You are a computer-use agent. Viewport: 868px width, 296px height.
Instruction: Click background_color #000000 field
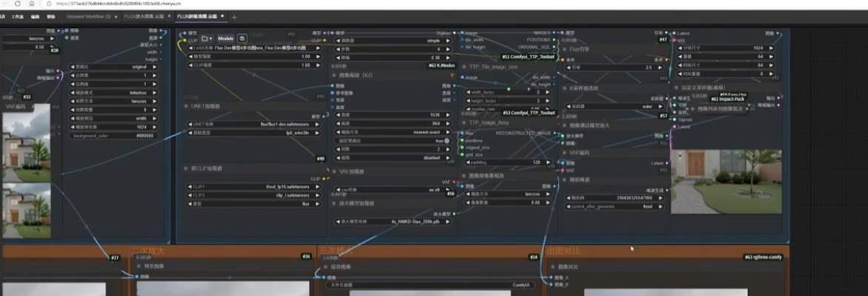[x=113, y=135]
